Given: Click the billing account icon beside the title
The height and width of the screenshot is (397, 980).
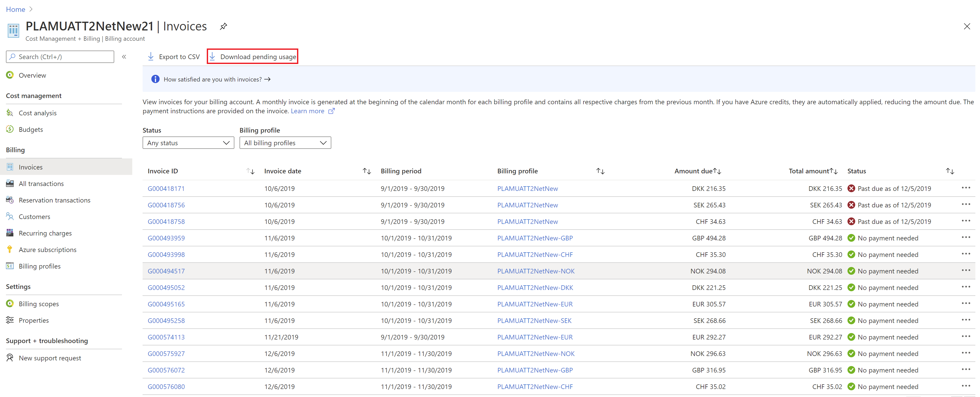Looking at the screenshot, I should coord(13,30).
